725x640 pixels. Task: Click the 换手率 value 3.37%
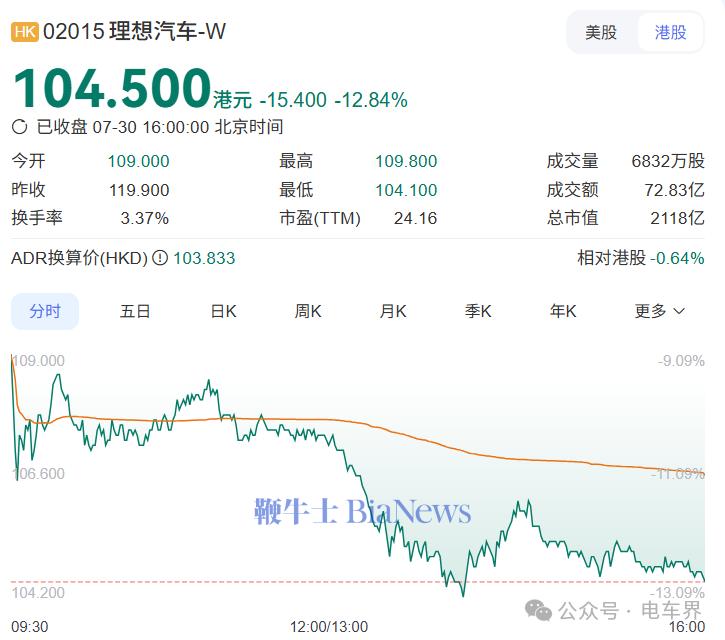point(145,218)
